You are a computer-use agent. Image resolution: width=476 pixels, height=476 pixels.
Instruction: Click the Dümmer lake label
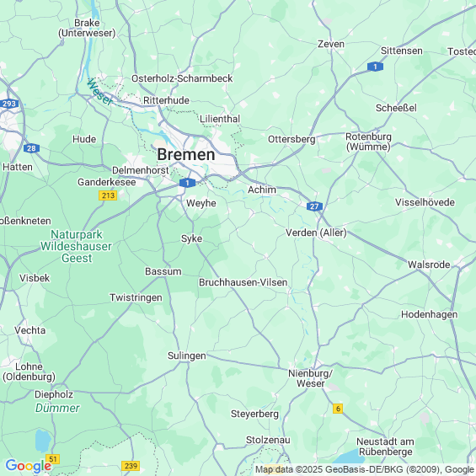click(x=57, y=408)
